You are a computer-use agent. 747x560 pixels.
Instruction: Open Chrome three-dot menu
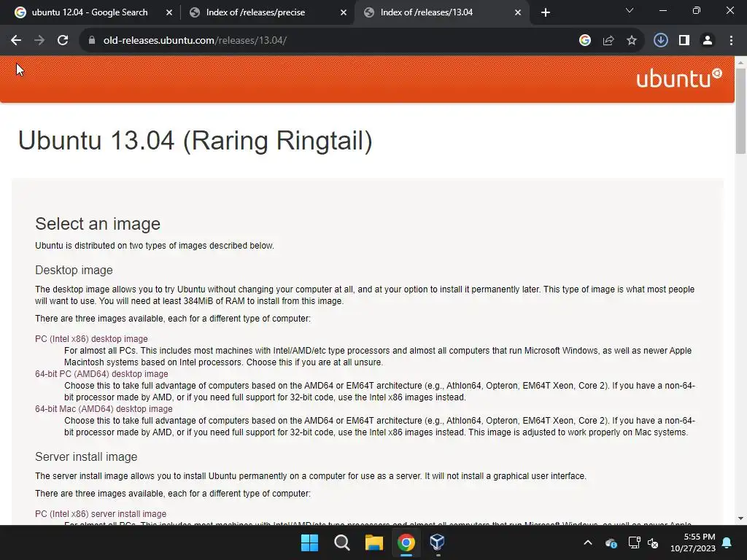click(x=731, y=41)
